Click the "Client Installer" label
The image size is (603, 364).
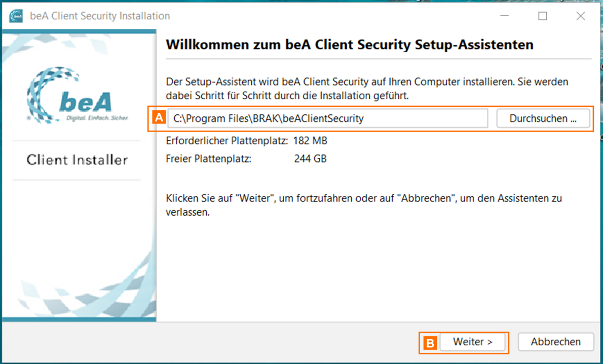click(77, 160)
